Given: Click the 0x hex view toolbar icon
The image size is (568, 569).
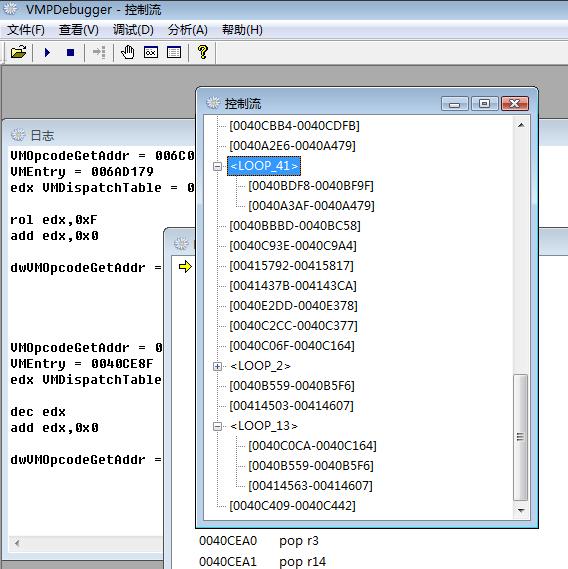Looking at the screenshot, I should (151, 53).
